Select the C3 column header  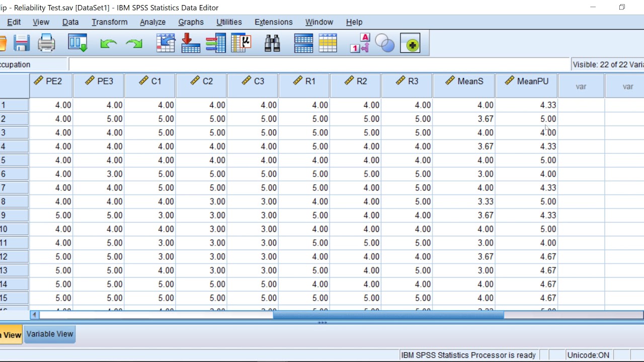pyautogui.click(x=253, y=85)
